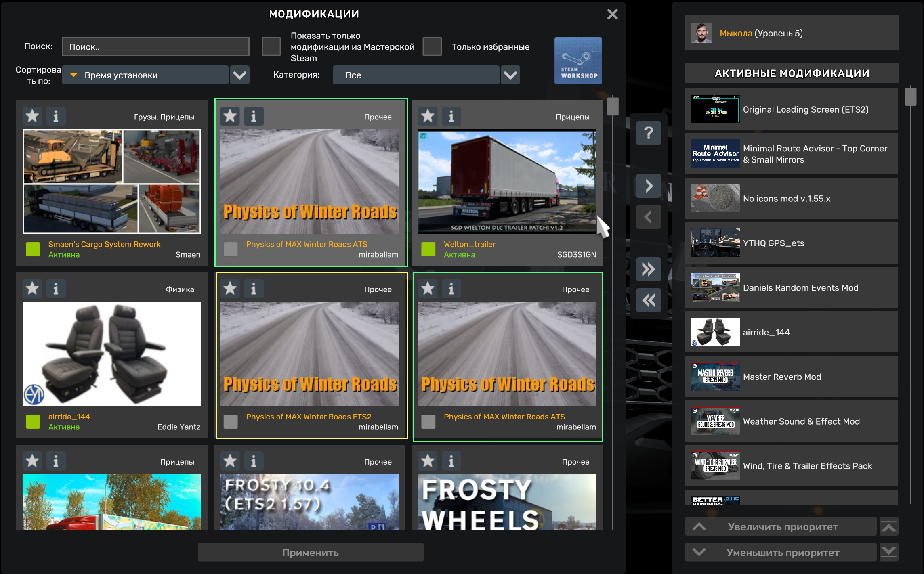
Task: Click the mod list scrollbar handle
Action: point(613,106)
